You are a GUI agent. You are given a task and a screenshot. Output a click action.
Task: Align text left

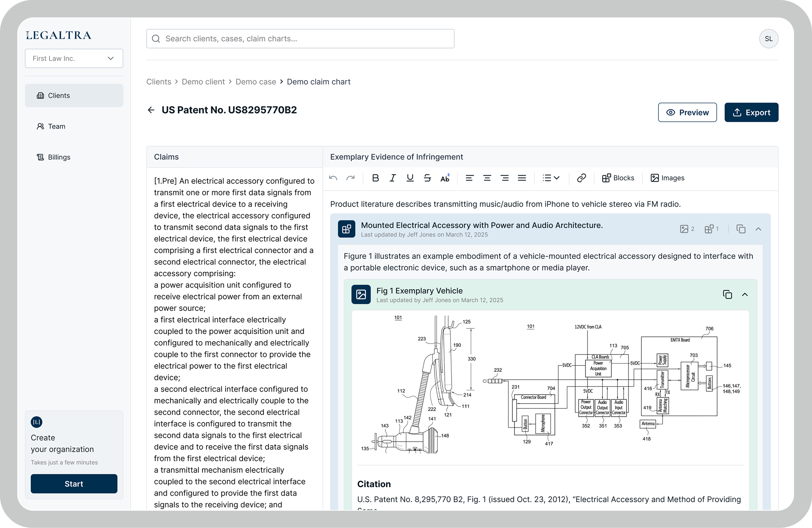tap(470, 178)
